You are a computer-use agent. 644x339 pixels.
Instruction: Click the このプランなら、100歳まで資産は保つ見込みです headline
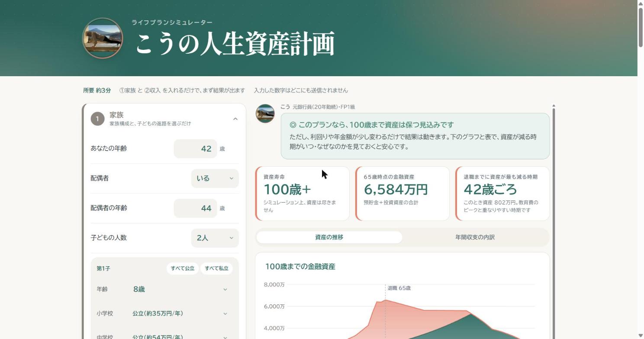[x=371, y=125]
